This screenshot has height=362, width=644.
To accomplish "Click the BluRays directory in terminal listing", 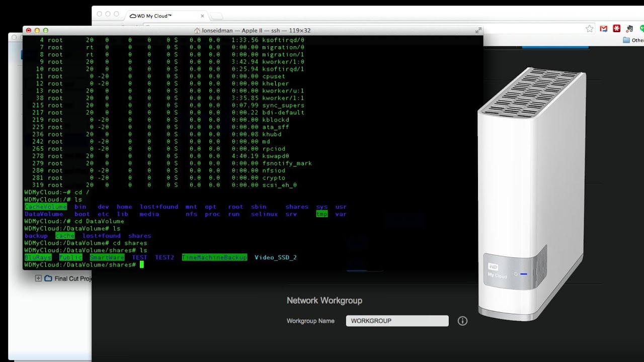I will pyautogui.click(x=38, y=257).
